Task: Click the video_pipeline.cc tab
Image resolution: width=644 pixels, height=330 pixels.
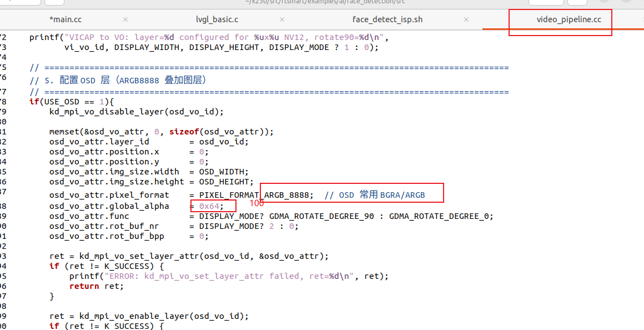Action: click(568, 19)
